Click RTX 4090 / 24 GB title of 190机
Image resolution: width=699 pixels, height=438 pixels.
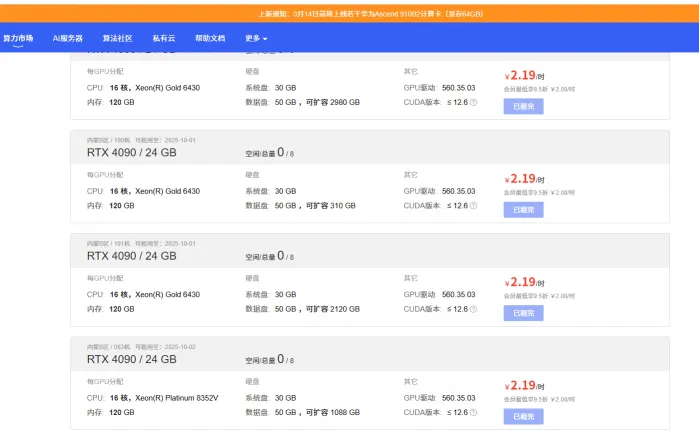pyautogui.click(x=132, y=153)
